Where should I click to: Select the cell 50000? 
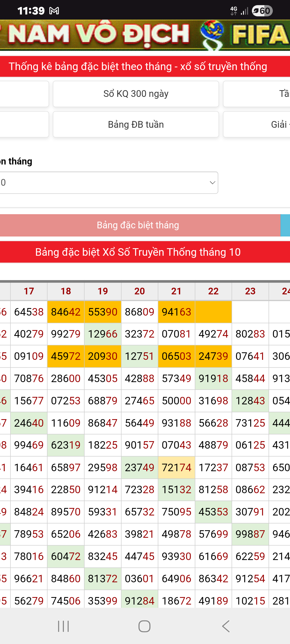tap(176, 401)
